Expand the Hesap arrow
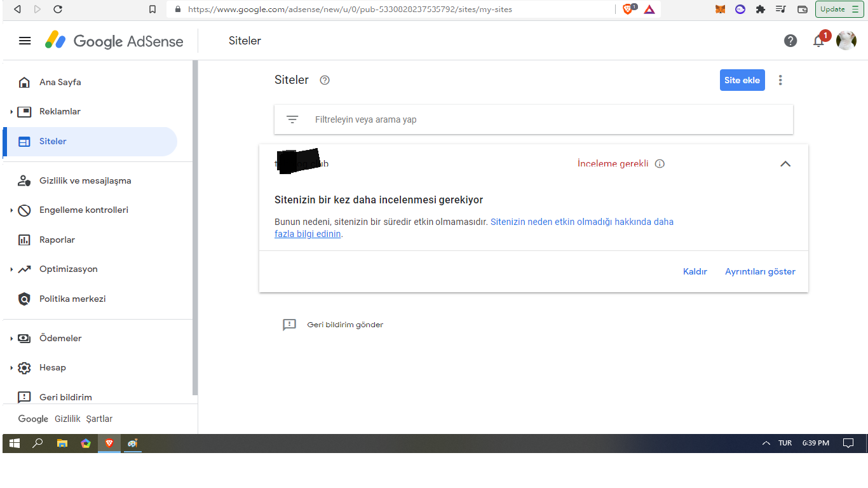The width and height of the screenshot is (868, 488). coord(11,368)
